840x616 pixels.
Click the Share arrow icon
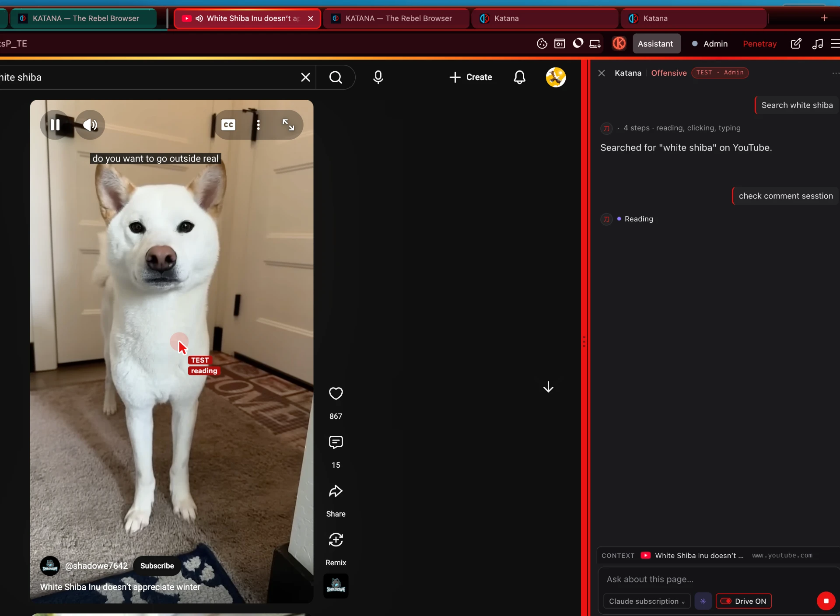336,491
